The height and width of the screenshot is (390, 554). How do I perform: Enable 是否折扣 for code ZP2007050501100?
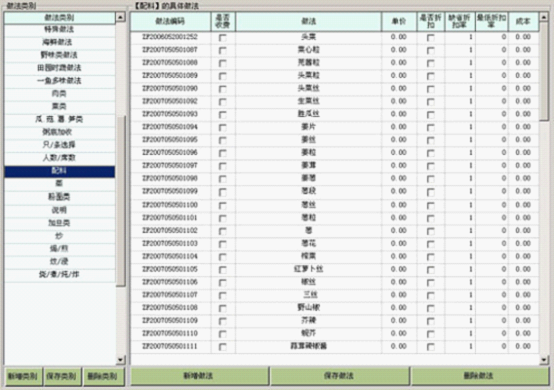point(430,205)
